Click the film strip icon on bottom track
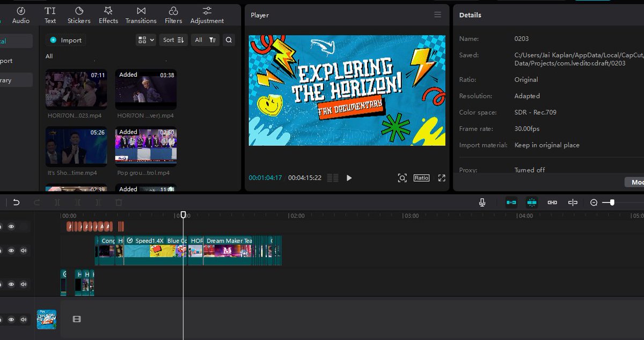This screenshot has width=644, height=340. pyautogui.click(x=77, y=319)
